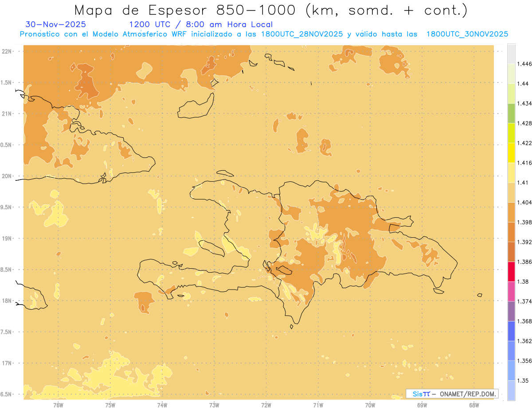Click the 'SisTT - ONAMET/REP.DOM.' credit box
Viewport: 532px width, 411px height.
tap(452, 394)
